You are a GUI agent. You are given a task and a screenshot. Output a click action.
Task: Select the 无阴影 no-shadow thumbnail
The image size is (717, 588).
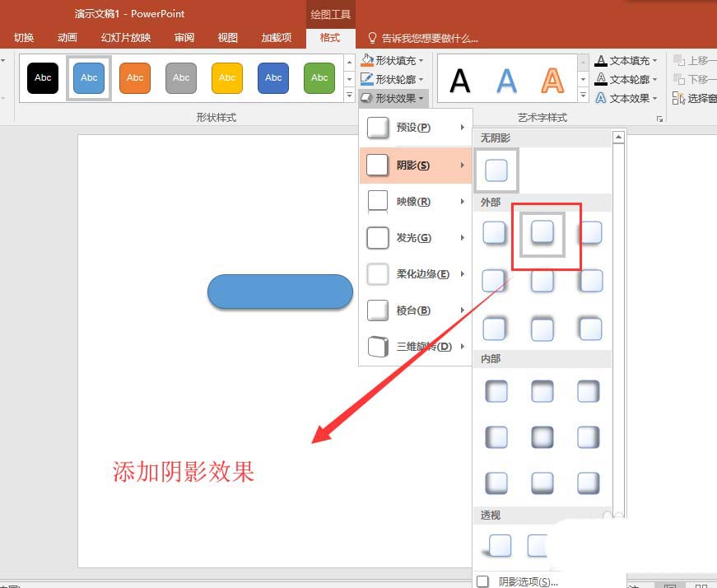(x=496, y=170)
